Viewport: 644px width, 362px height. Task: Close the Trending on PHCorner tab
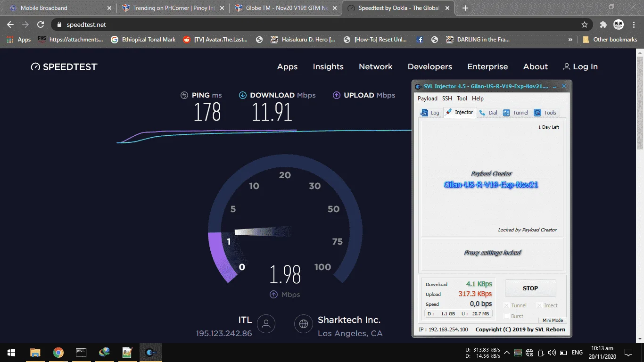tap(222, 8)
